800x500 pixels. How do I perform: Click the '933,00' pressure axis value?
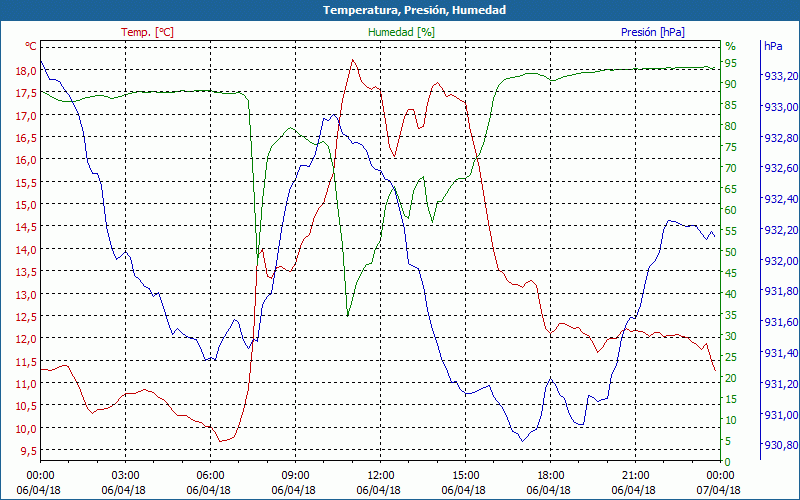click(781, 107)
